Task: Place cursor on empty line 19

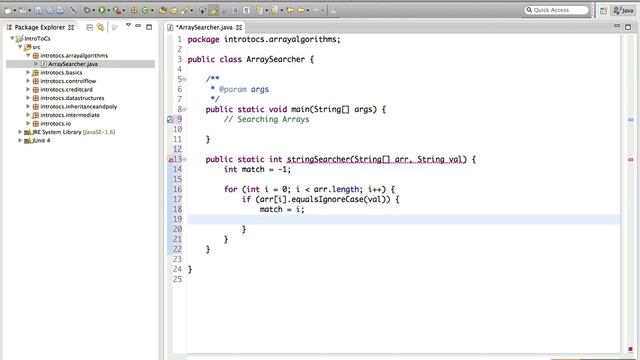Action: [403, 220]
